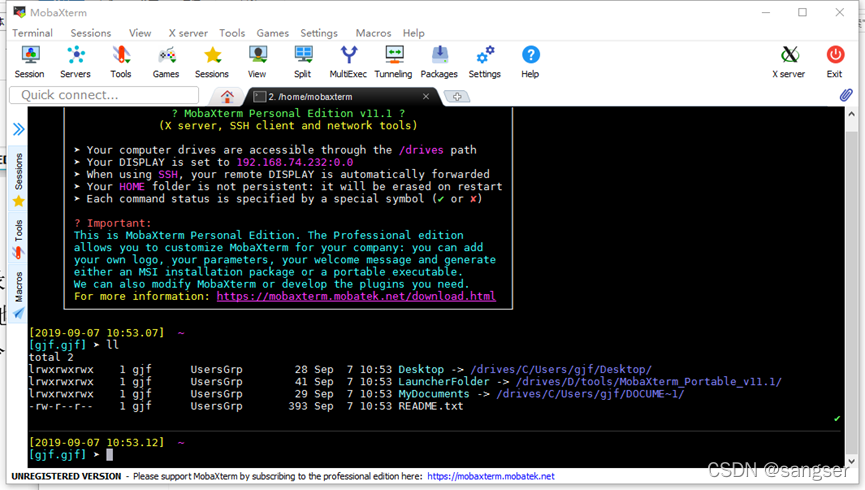Open the Macros menu in menu bar
Image resolution: width=865 pixels, height=490 pixels.
373,33
